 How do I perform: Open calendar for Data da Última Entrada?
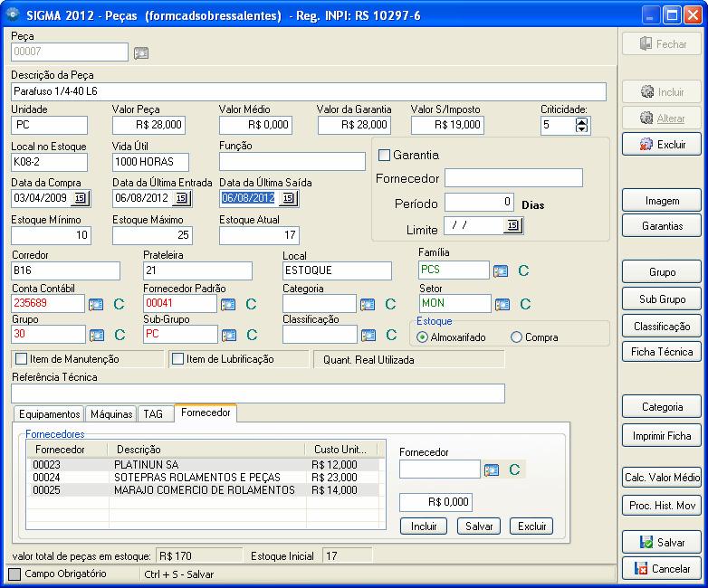(x=182, y=198)
